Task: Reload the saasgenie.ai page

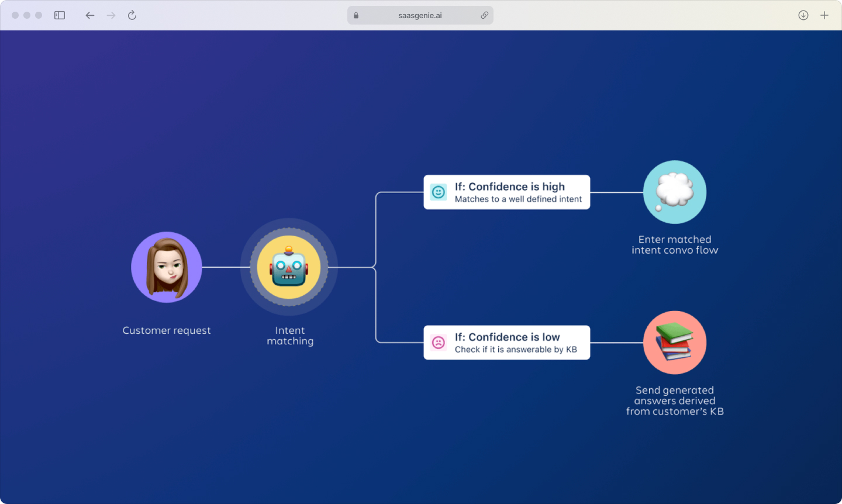Action: (132, 15)
